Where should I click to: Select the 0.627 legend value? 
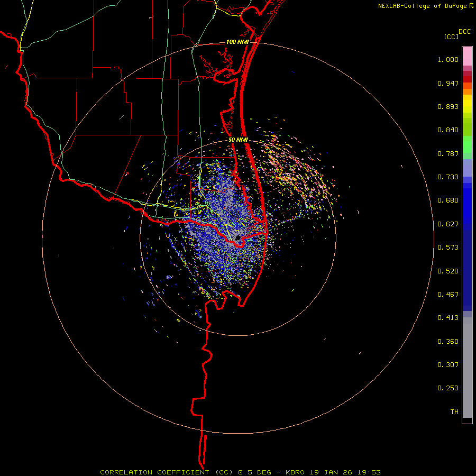[x=448, y=224]
